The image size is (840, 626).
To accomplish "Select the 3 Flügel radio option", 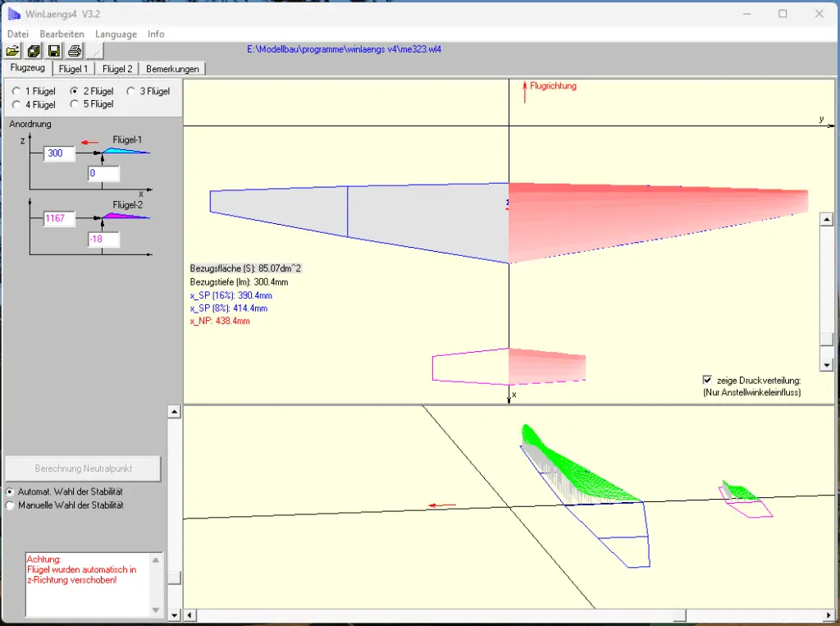I will (130, 91).
